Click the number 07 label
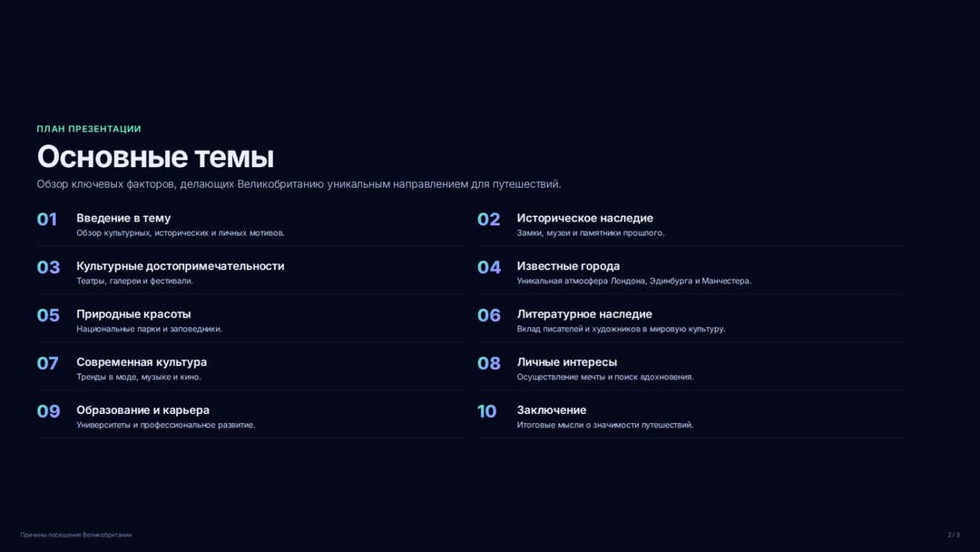This screenshot has width=980, height=552. pos(47,363)
